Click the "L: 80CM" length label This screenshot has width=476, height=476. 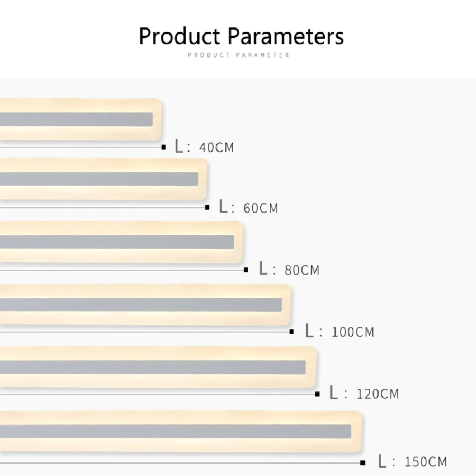[289, 269]
